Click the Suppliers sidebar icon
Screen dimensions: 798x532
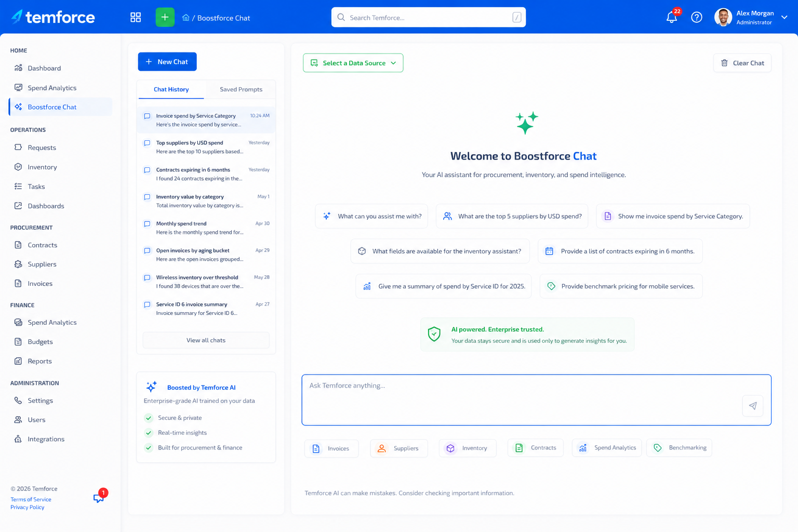click(18, 264)
